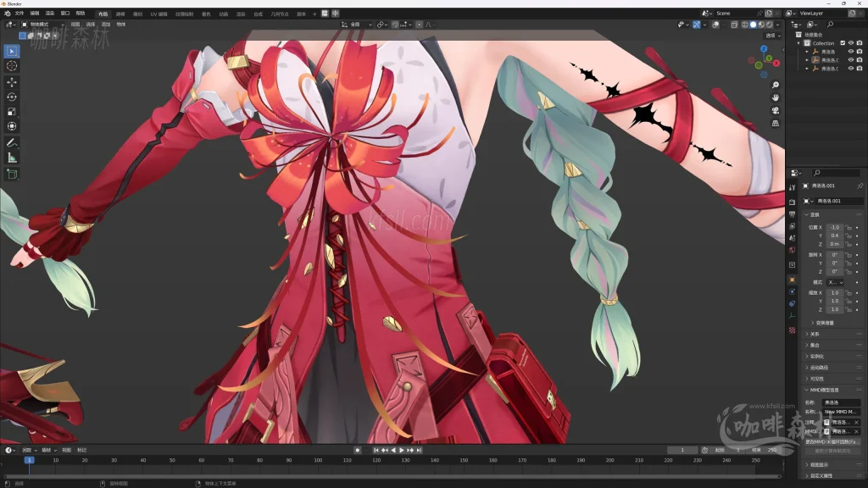Toggle viewport gizmos display button
Screen dimensions: 868x488
click(697, 25)
